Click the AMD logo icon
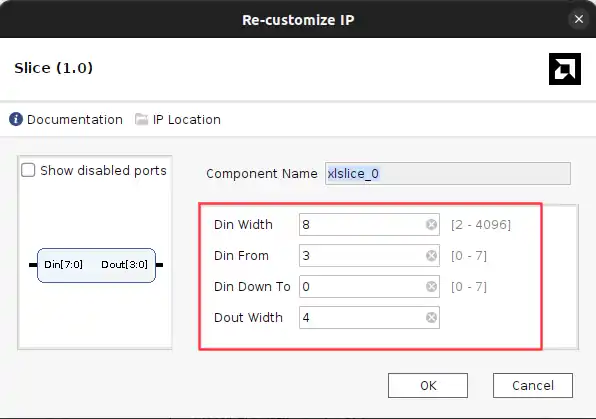The height and width of the screenshot is (419, 596). click(564, 69)
